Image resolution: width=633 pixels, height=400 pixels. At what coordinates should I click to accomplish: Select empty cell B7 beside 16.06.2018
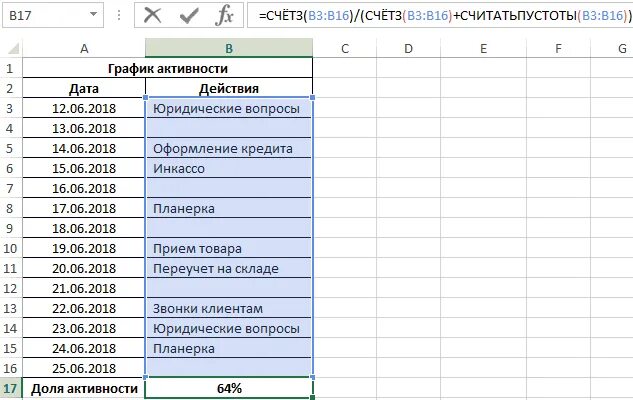coord(229,188)
